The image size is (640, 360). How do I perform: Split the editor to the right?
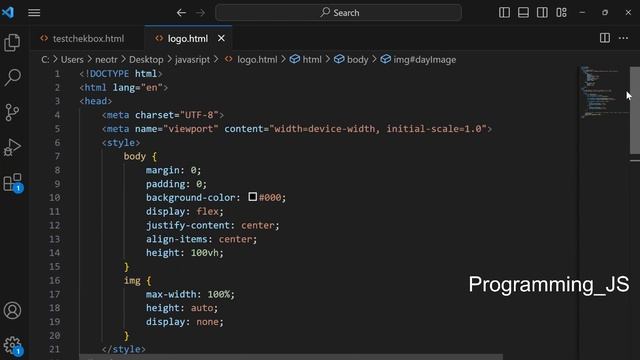click(605, 38)
